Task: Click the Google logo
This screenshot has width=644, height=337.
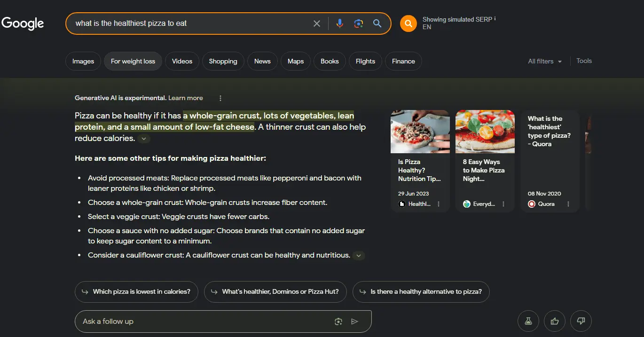Action: (23, 23)
